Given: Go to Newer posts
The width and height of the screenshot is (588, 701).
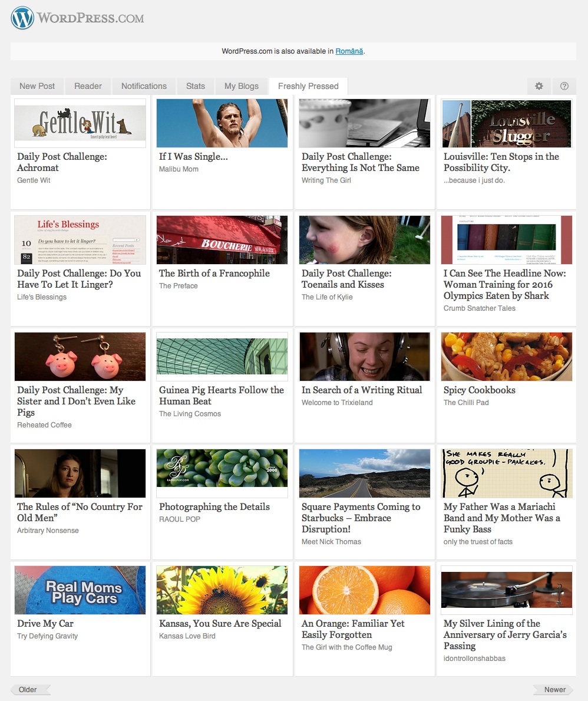Looking at the screenshot, I should 554,689.
